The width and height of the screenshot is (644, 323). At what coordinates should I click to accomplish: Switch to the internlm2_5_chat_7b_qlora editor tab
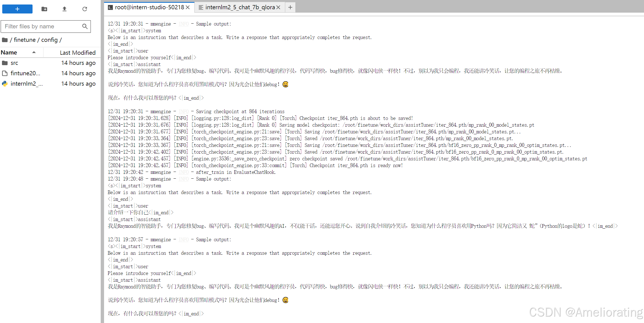point(240,7)
